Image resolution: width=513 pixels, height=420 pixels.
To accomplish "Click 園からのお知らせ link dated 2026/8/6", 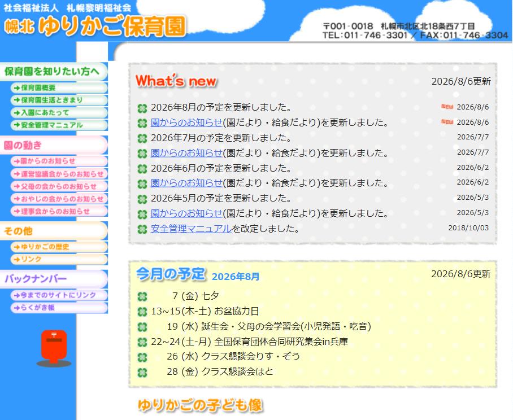I will pos(186,123).
